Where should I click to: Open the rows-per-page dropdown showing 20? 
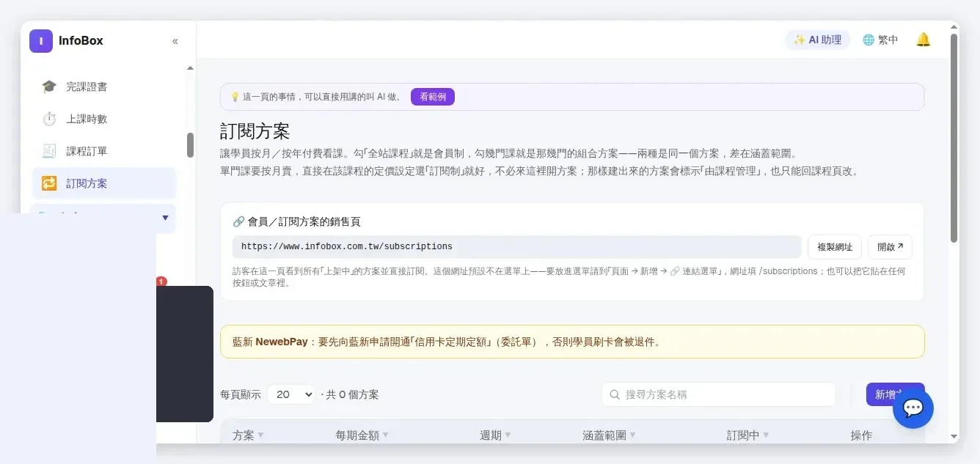pyautogui.click(x=291, y=394)
